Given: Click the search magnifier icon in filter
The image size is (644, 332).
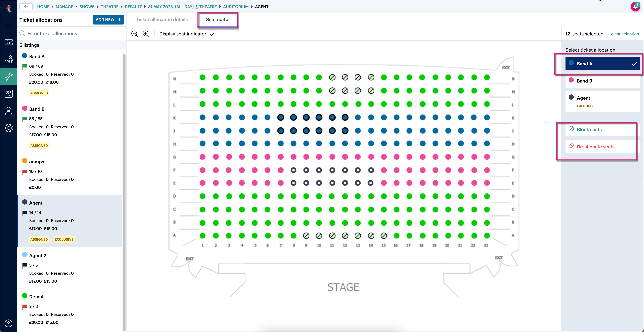Looking at the screenshot, I should point(22,33).
